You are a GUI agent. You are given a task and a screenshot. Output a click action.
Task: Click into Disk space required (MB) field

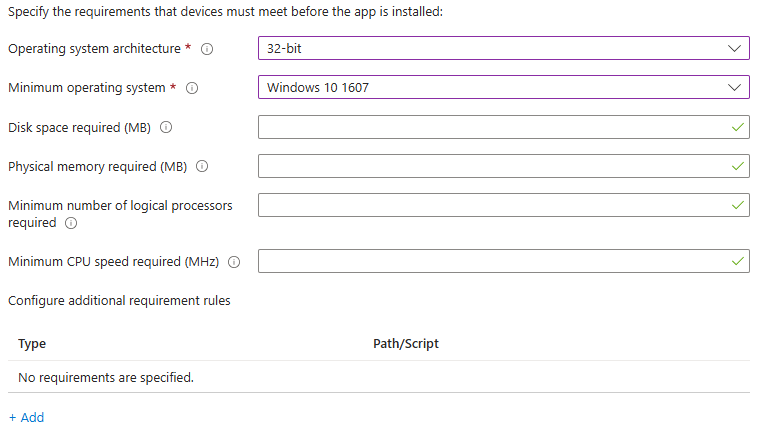pos(504,127)
